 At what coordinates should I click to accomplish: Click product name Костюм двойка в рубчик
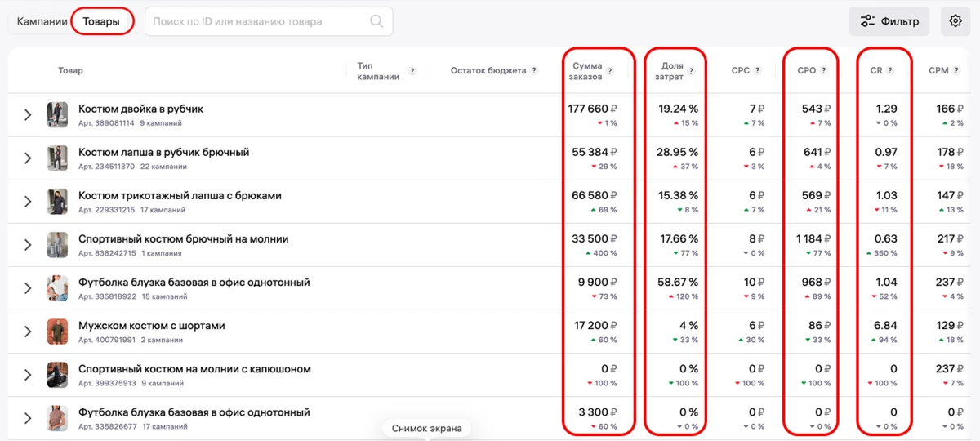(140, 109)
